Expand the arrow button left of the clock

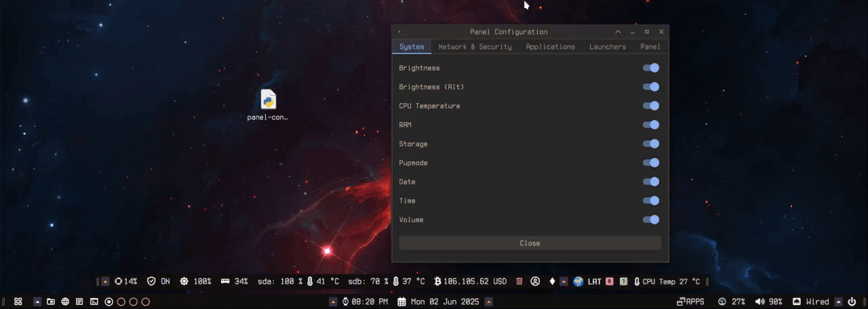(333, 302)
